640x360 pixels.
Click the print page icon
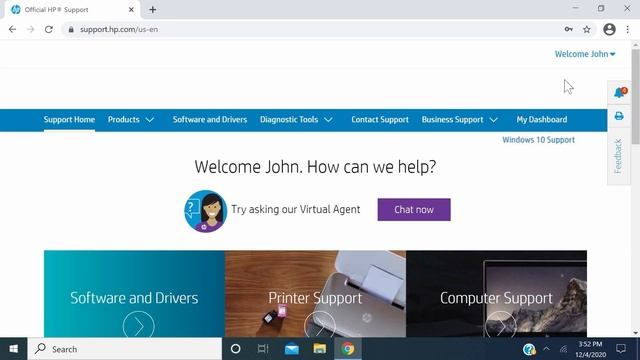pos(619,116)
